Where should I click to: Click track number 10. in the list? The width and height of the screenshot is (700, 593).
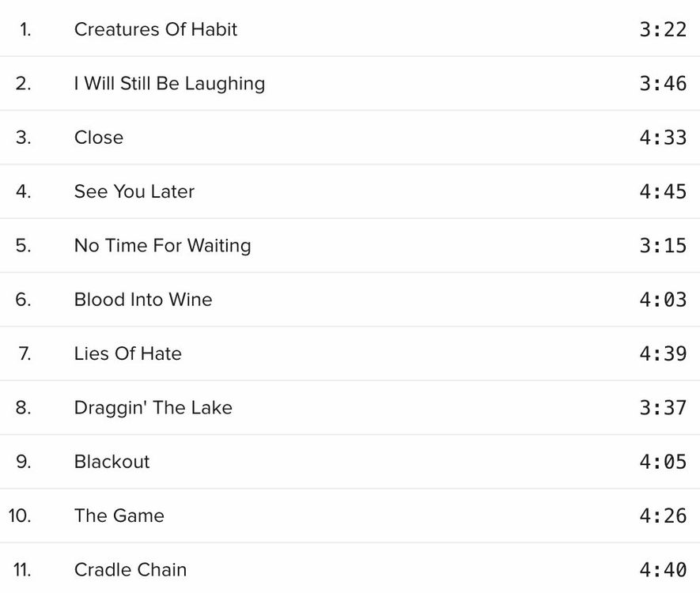20,516
